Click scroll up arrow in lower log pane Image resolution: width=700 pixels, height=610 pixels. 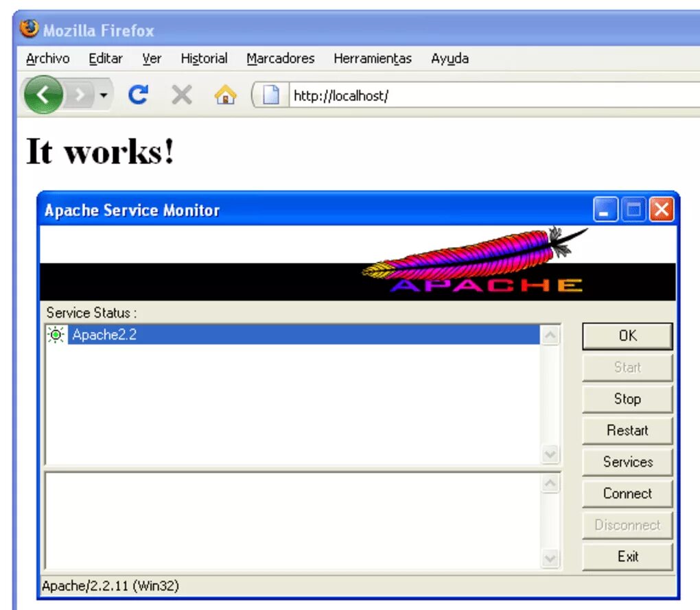pos(550,484)
